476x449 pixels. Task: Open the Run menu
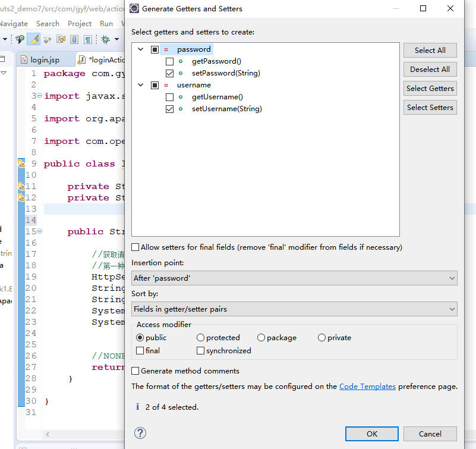[106, 24]
